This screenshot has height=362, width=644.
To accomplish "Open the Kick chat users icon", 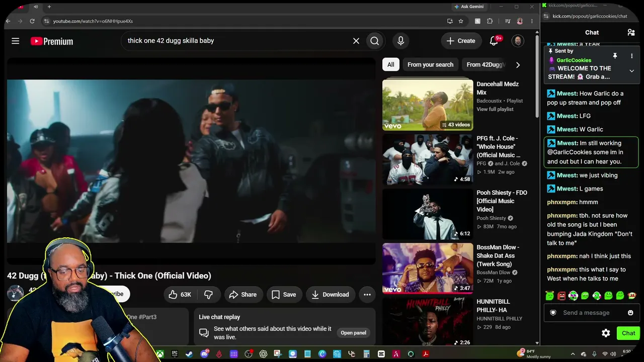I will click(x=631, y=32).
